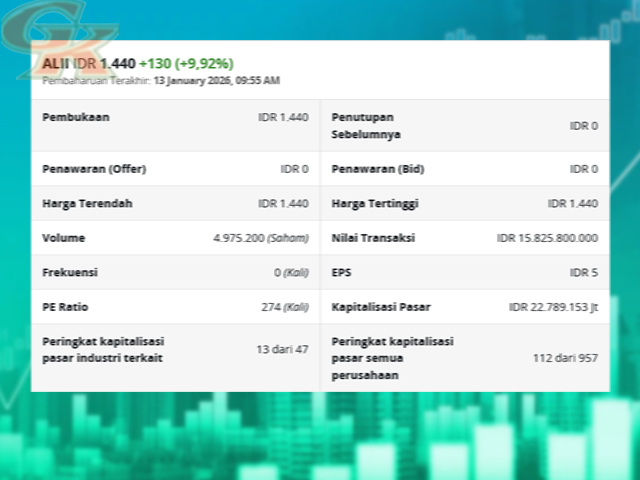Viewport: 640px width, 480px height.
Task: Click the ALII stock ticker symbol
Action: 56,63
